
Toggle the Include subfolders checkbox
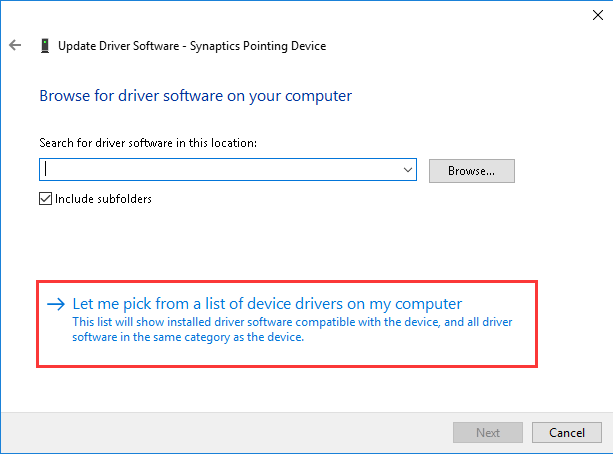tap(45, 199)
